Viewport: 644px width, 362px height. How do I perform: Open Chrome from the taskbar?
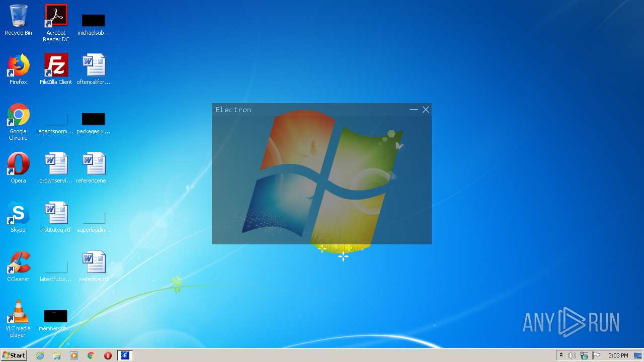click(x=91, y=355)
